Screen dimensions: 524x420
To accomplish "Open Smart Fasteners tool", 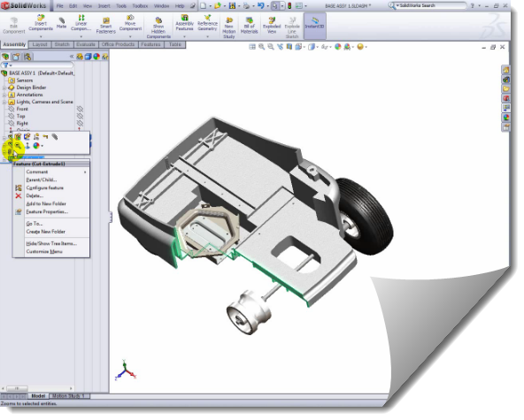I will [x=106, y=25].
